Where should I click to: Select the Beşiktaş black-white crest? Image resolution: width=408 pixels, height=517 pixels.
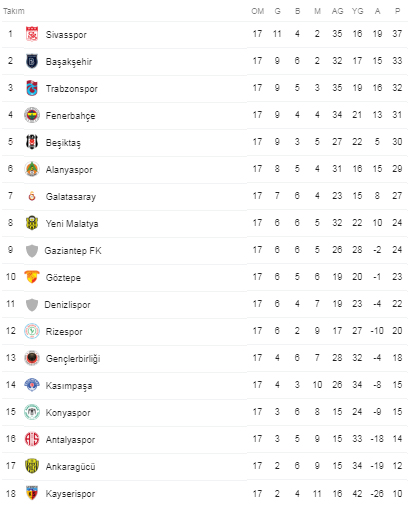pyautogui.click(x=32, y=142)
